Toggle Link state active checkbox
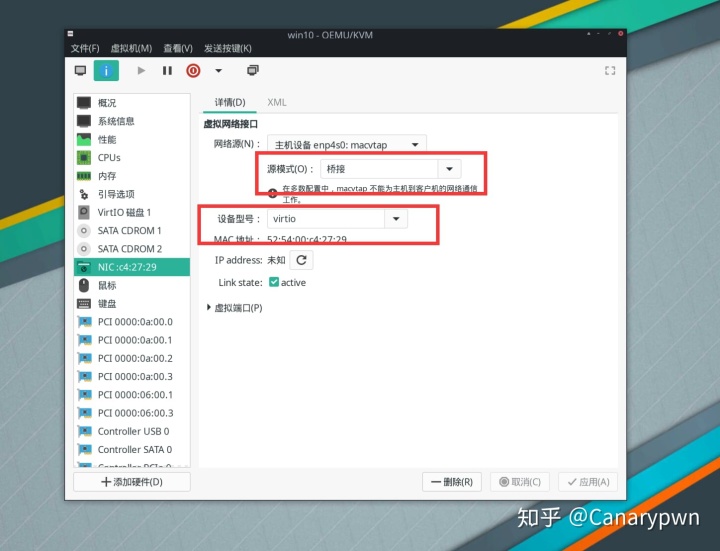The width and height of the screenshot is (720, 551). (x=274, y=282)
